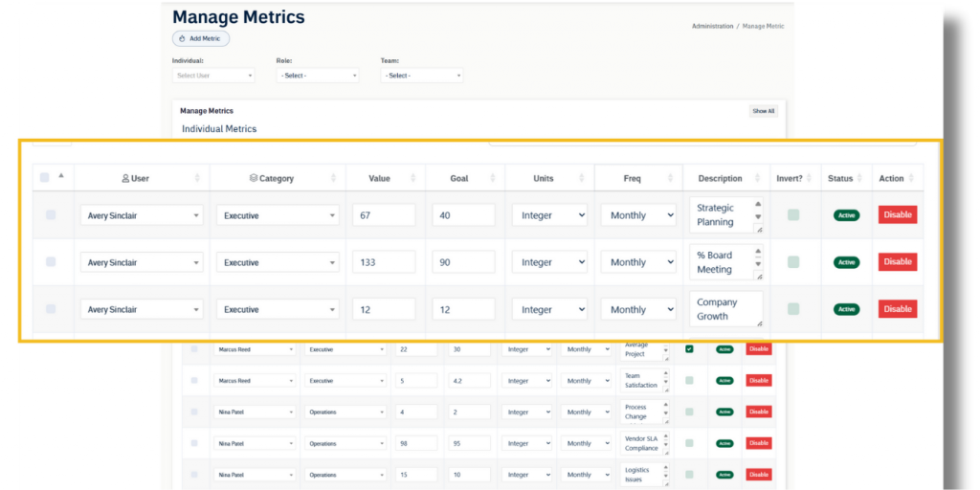This screenshot has height=490, width=980.
Task: Open Freq dropdown for % Board Meeting row
Action: tap(638, 262)
